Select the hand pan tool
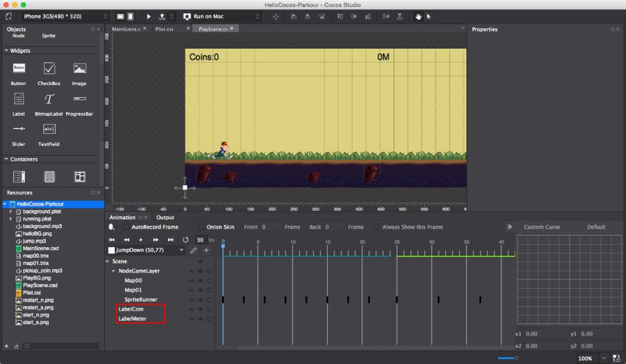 [418, 16]
